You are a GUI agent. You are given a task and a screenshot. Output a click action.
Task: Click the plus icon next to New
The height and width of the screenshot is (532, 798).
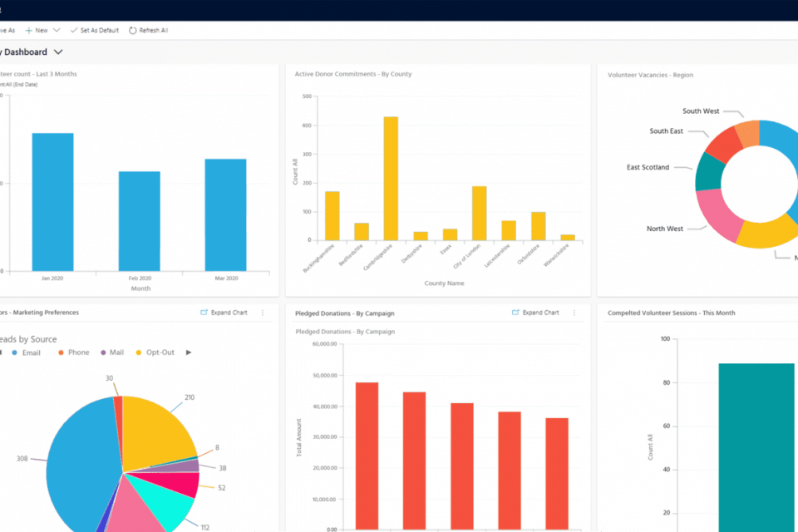tap(29, 30)
